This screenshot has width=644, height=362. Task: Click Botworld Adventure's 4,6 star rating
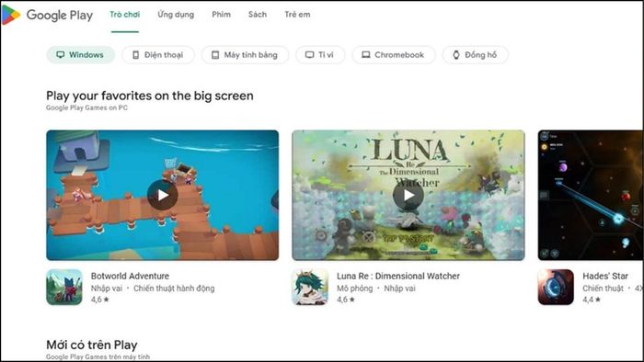click(99, 300)
